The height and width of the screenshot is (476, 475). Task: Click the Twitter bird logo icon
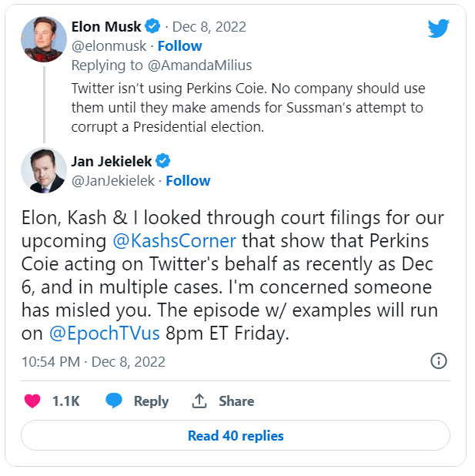click(x=438, y=29)
